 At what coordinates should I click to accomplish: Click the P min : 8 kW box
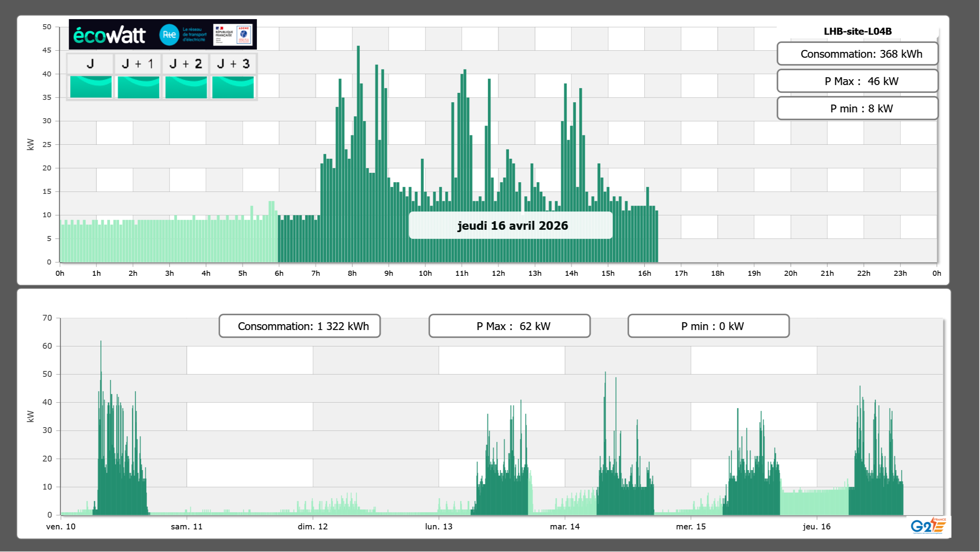coord(857,108)
